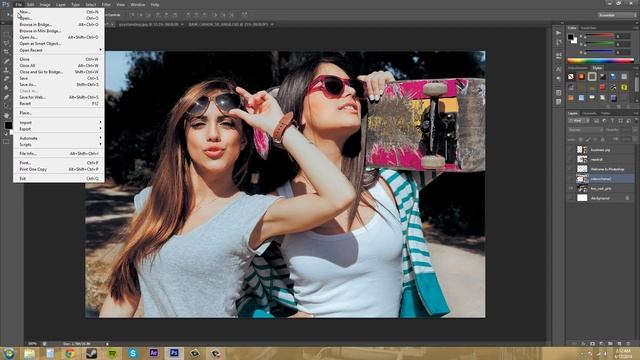Filter layers by type with 'T' icon
The height and width of the screenshot is (360, 640).
pyautogui.click(x=612, y=121)
